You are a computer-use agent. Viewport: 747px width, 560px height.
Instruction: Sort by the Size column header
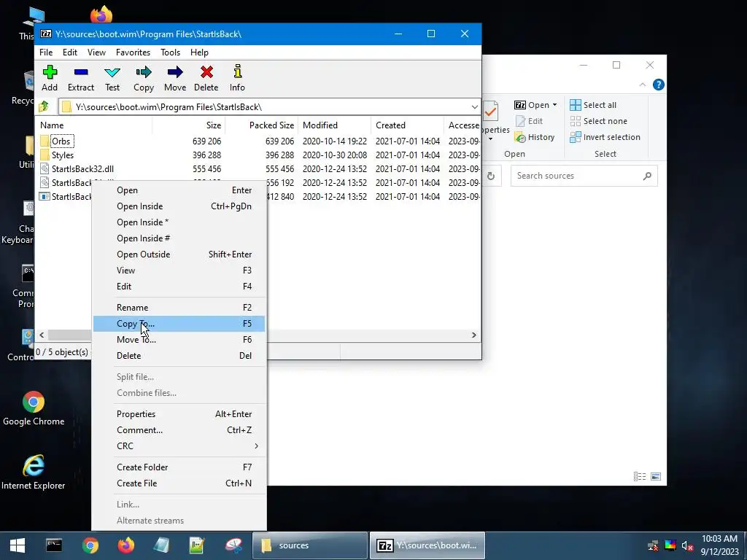189,125
